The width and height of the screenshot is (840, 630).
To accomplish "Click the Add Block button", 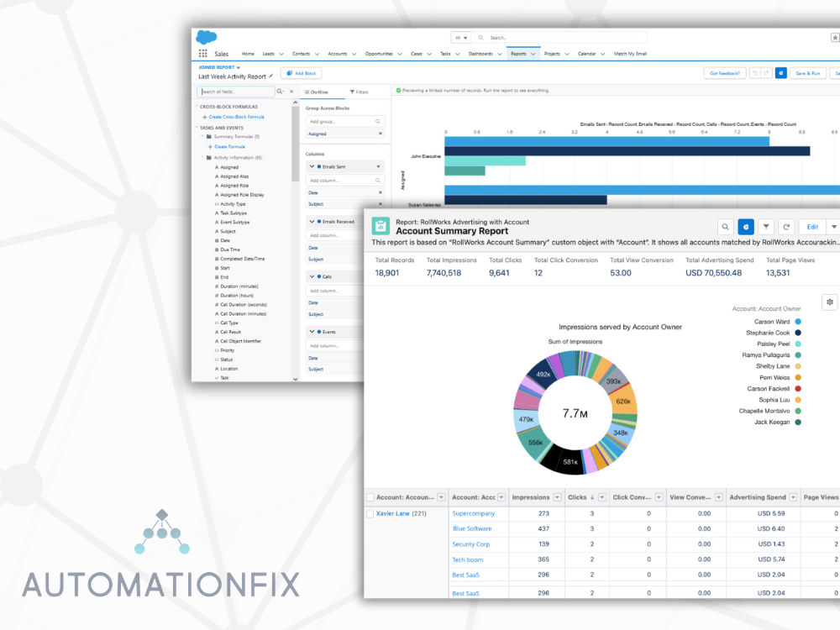I will (301, 73).
